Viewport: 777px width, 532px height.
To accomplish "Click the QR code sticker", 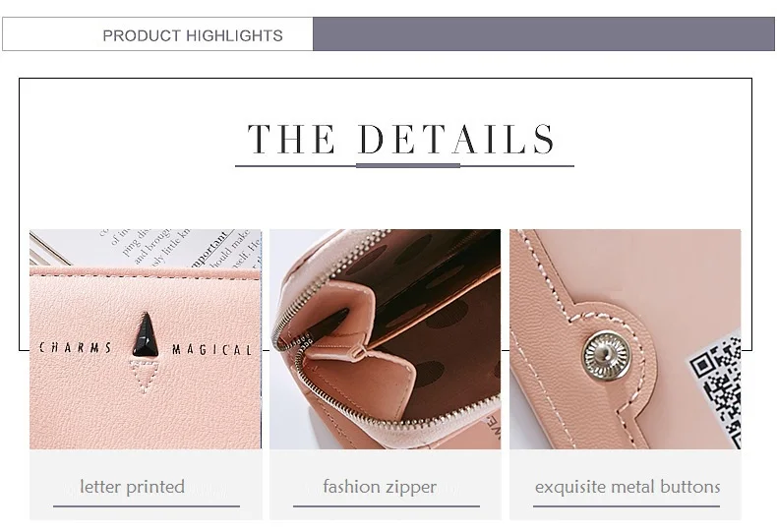I will click(x=716, y=391).
